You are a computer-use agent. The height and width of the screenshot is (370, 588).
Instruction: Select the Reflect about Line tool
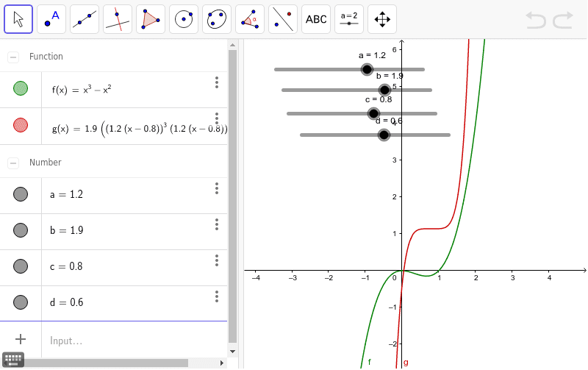click(283, 19)
